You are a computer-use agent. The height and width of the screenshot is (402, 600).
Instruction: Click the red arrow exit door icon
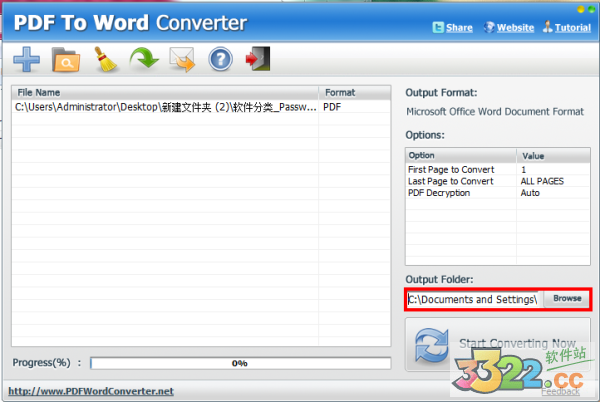point(258,59)
